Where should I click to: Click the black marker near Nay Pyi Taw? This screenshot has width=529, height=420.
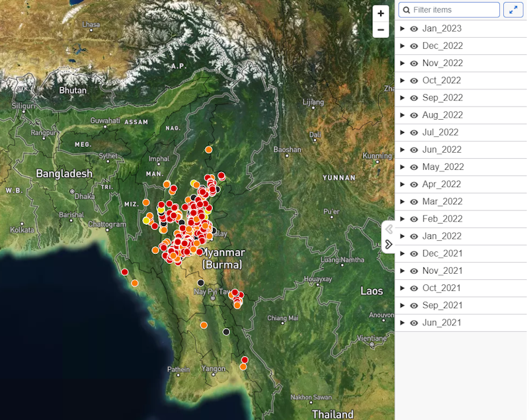point(201,282)
